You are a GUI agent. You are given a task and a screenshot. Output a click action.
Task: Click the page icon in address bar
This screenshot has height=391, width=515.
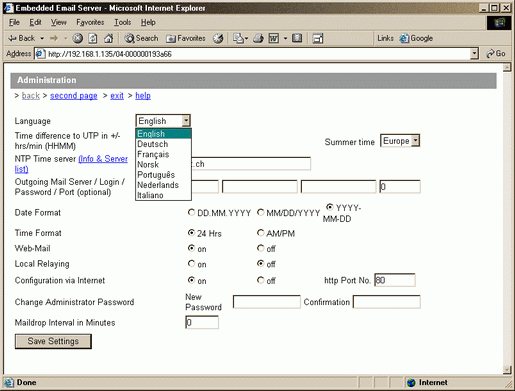tap(40, 54)
